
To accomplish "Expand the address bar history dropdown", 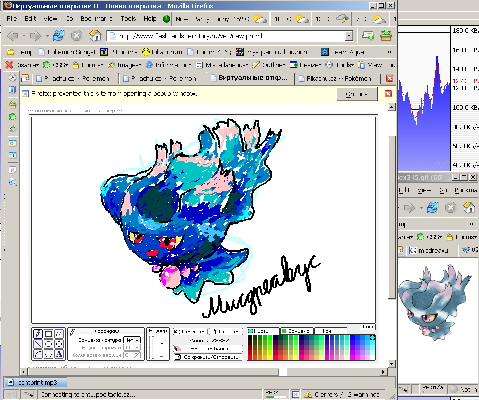I will tap(349, 36).
